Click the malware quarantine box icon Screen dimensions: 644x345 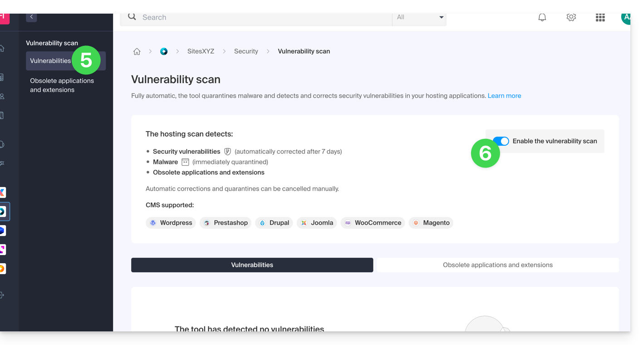pos(185,162)
